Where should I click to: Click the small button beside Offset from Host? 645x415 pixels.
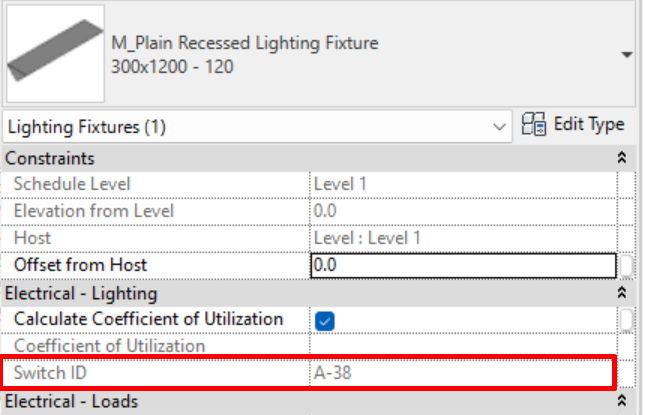626,266
